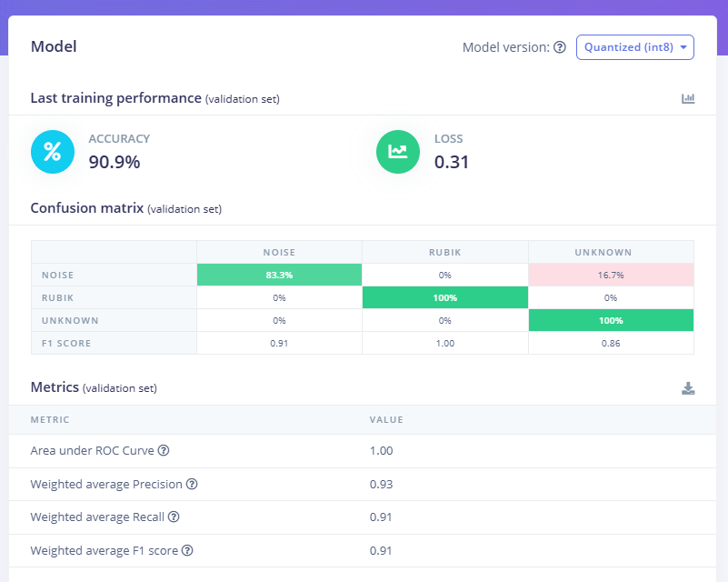Image resolution: width=728 pixels, height=582 pixels.
Task: Click the NOISE 83.3% confusion matrix cell
Action: click(x=279, y=275)
